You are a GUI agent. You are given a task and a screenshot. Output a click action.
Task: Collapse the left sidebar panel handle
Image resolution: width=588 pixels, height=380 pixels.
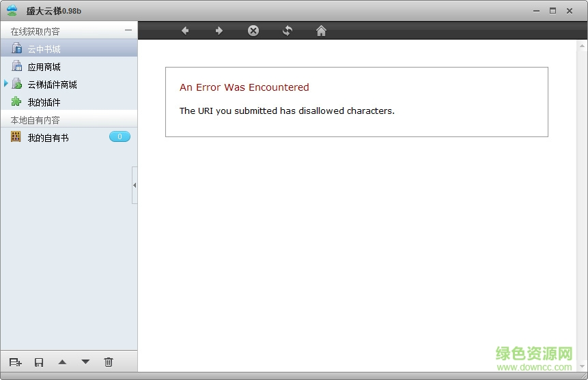click(135, 185)
